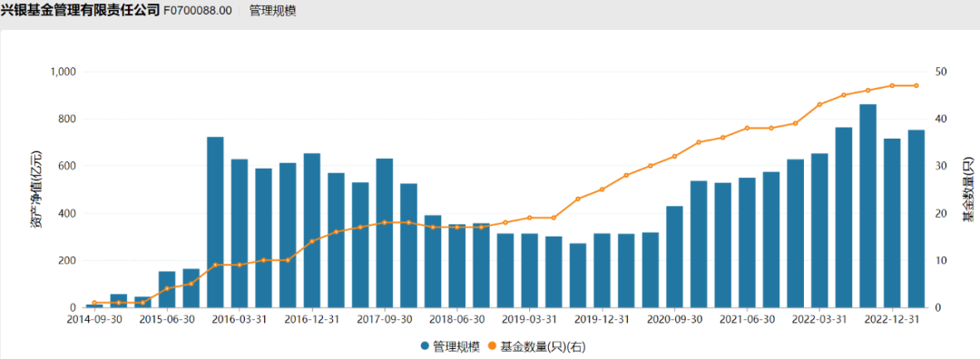Click the 800 value on the left axis
980x359 pixels.
[x=67, y=120]
